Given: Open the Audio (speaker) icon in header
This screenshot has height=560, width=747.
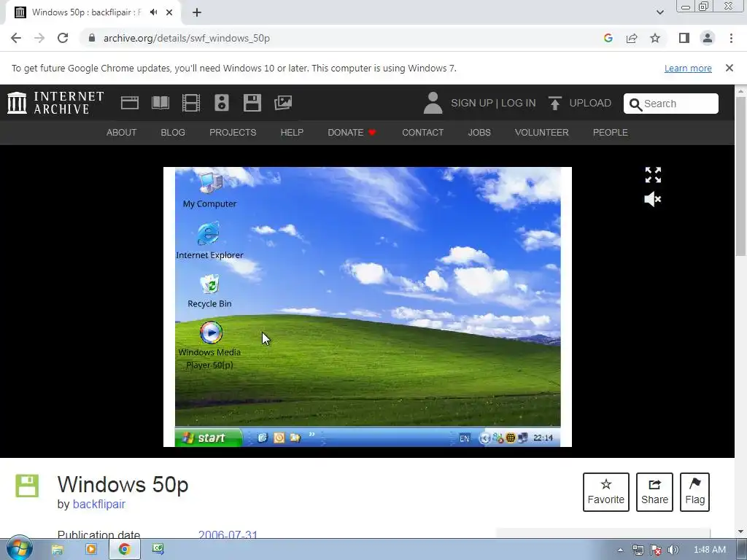Looking at the screenshot, I should 222,103.
